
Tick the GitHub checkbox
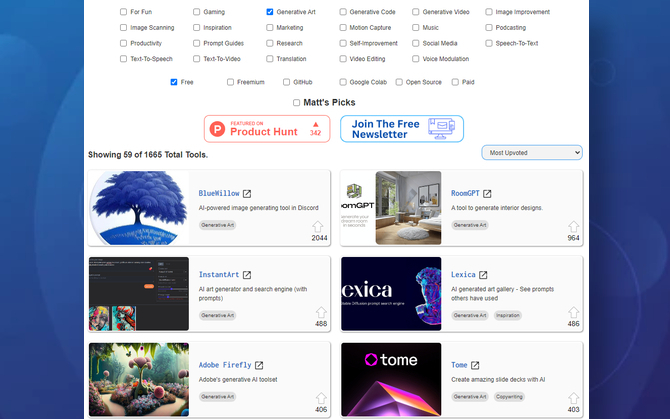[287, 82]
